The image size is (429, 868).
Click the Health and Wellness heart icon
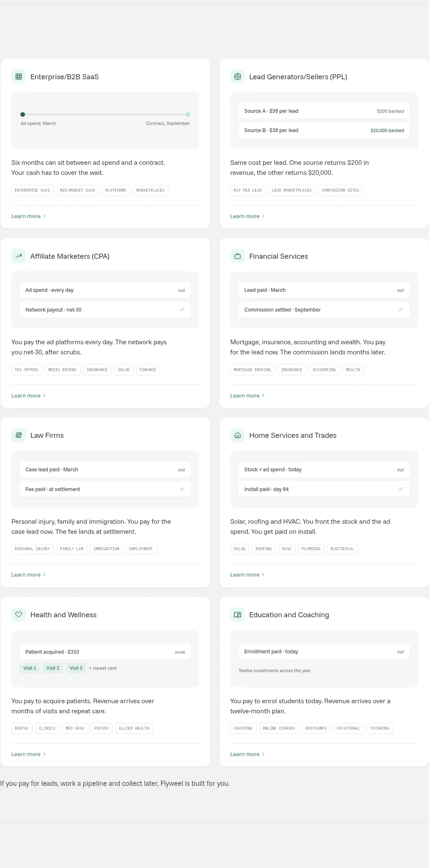coord(18,615)
